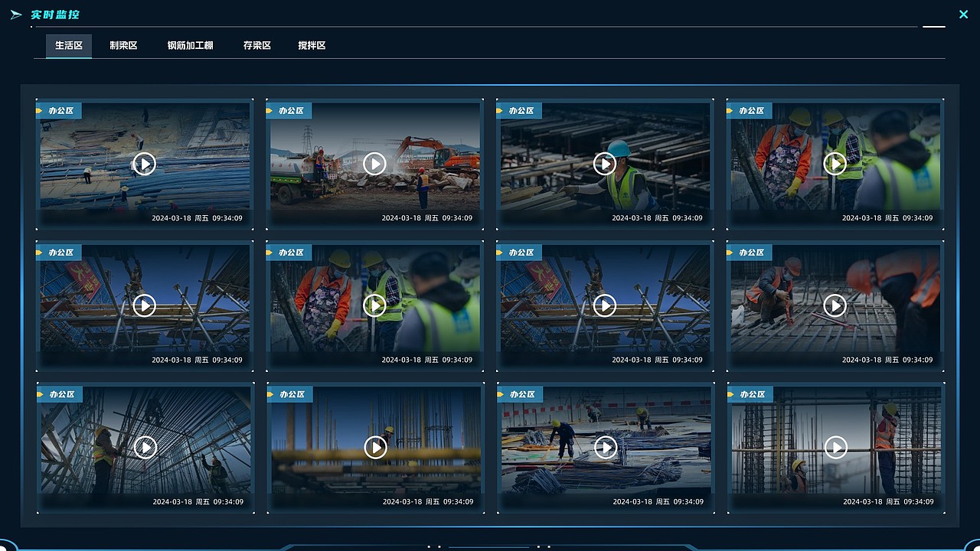This screenshot has height=551, width=980.
Task: Play the blurred yellow pipe foreground video
Action: click(x=375, y=448)
